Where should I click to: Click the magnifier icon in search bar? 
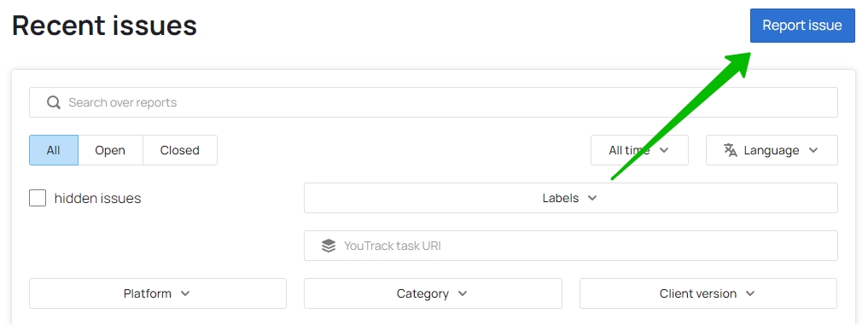click(54, 102)
